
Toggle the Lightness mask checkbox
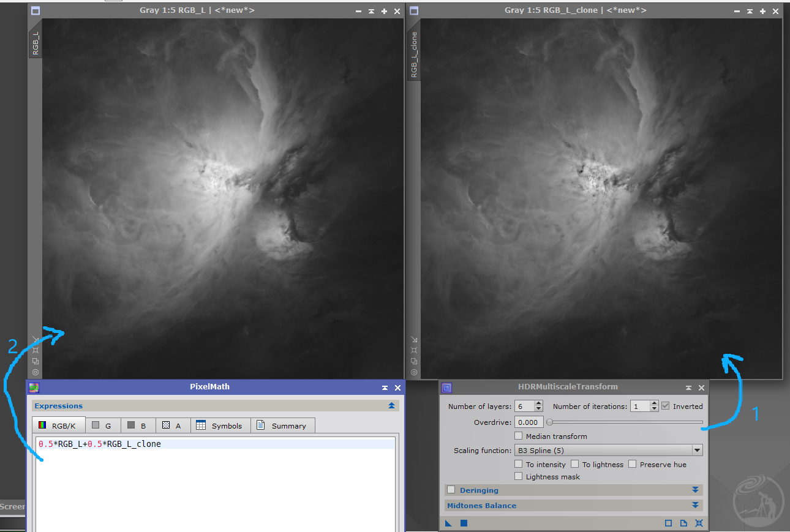[x=519, y=476]
